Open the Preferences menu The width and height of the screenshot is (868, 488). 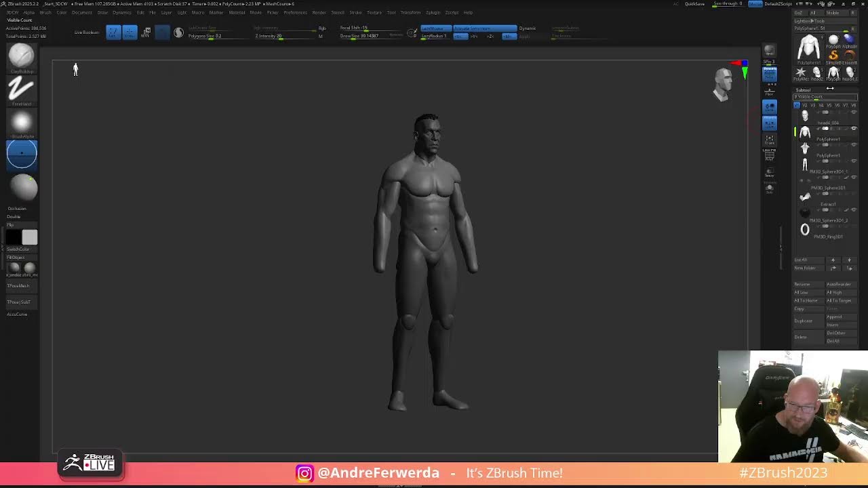[295, 12]
